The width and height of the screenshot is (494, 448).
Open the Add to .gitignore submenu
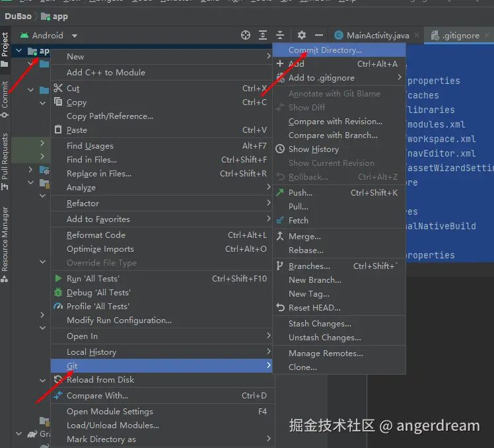click(339, 77)
